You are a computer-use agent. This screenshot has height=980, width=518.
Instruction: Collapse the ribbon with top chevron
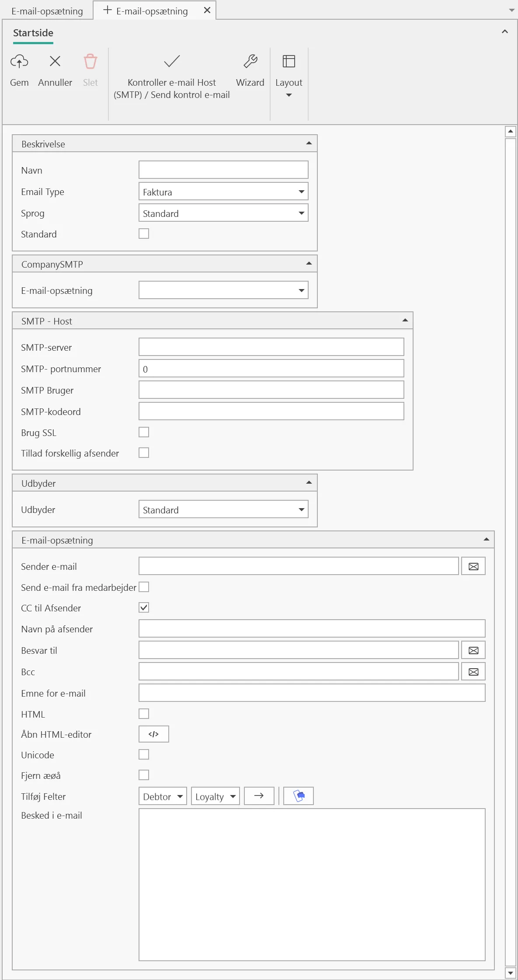pyautogui.click(x=505, y=31)
